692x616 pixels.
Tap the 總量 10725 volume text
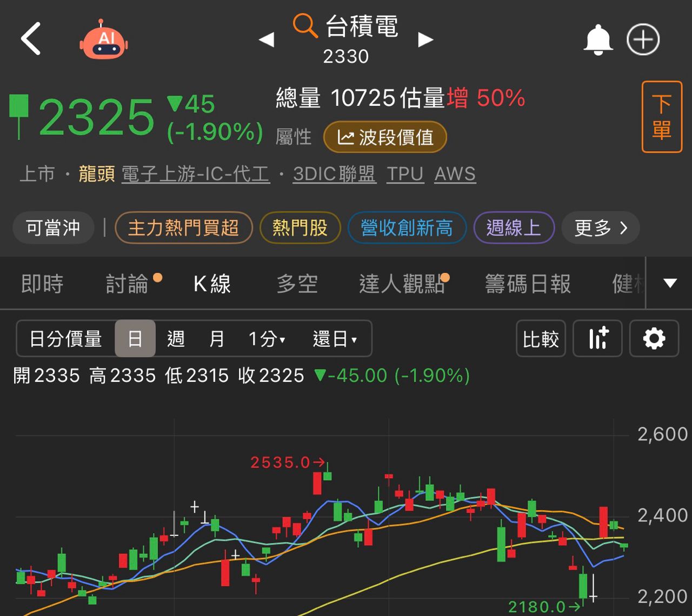point(336,98)
